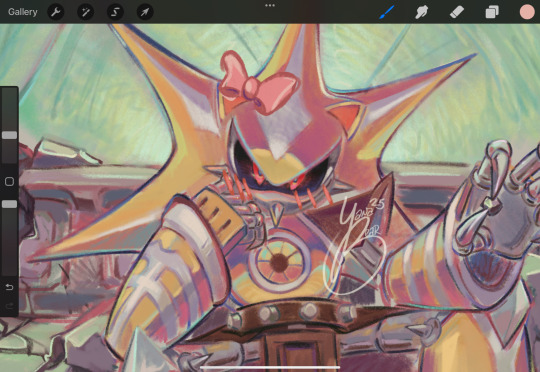Image resolution: width=540 pixels, height=372 pixels.
Task: Tap the home indicator bar at bottom
Action: (270, 368)
